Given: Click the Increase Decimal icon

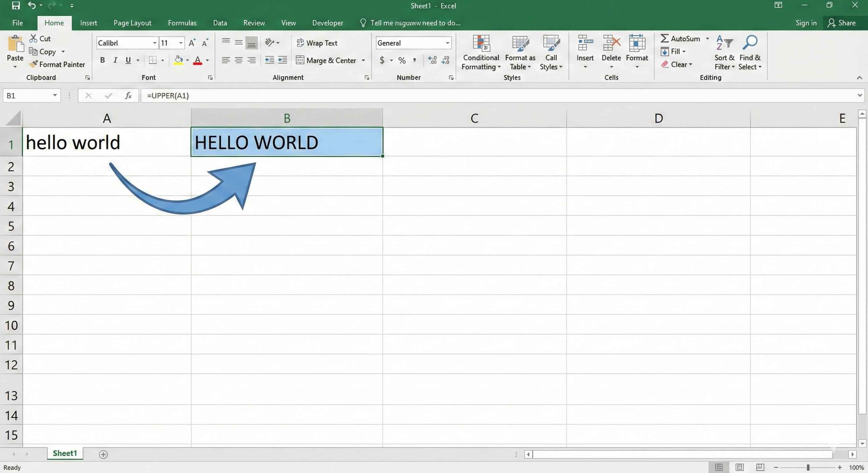Looking at the screenshot, I should (x=432, y=60).
